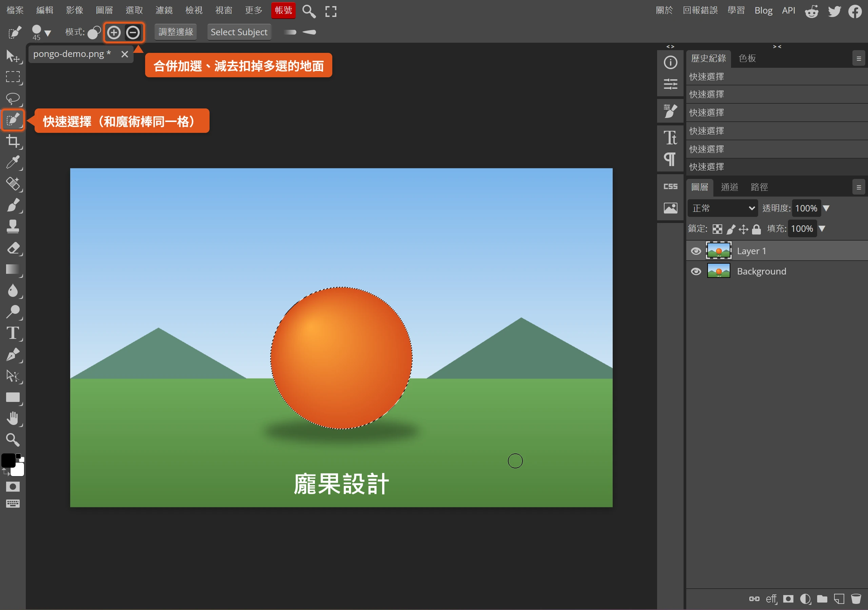Select the Eyedropper tool

coord(13,163)
